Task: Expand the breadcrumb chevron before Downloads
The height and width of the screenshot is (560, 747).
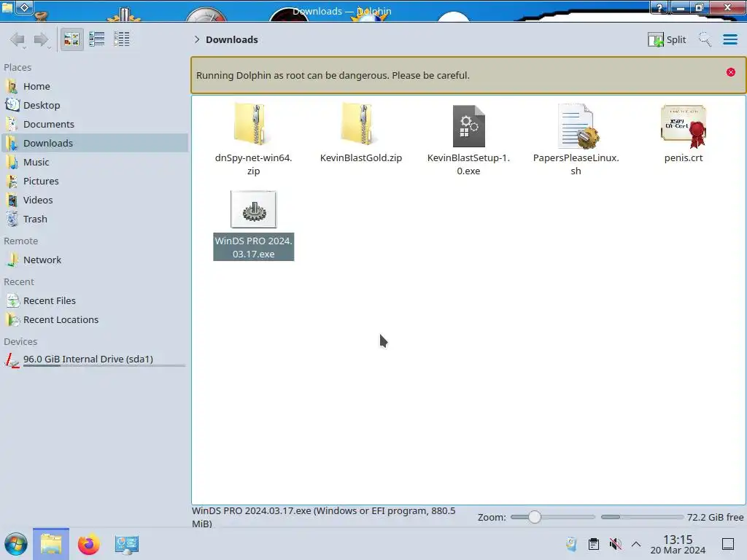Action: coord(197,39)
